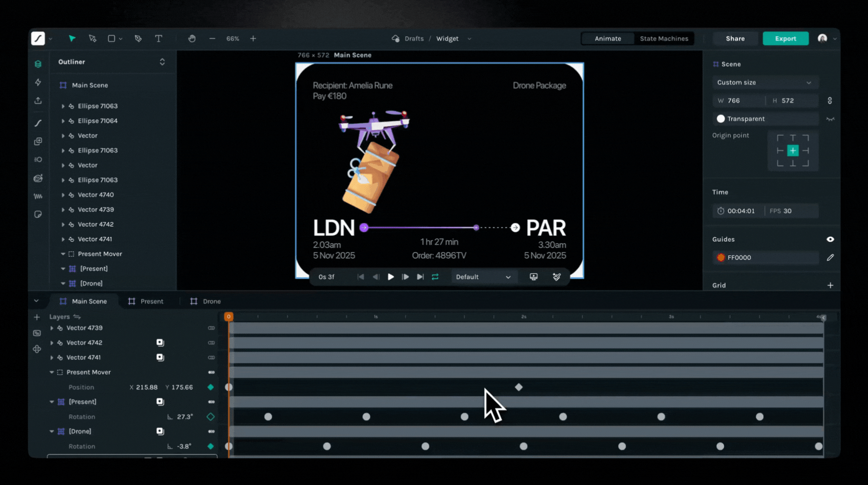
Task: Switch to State Machines mode
Action: (664, 39)
